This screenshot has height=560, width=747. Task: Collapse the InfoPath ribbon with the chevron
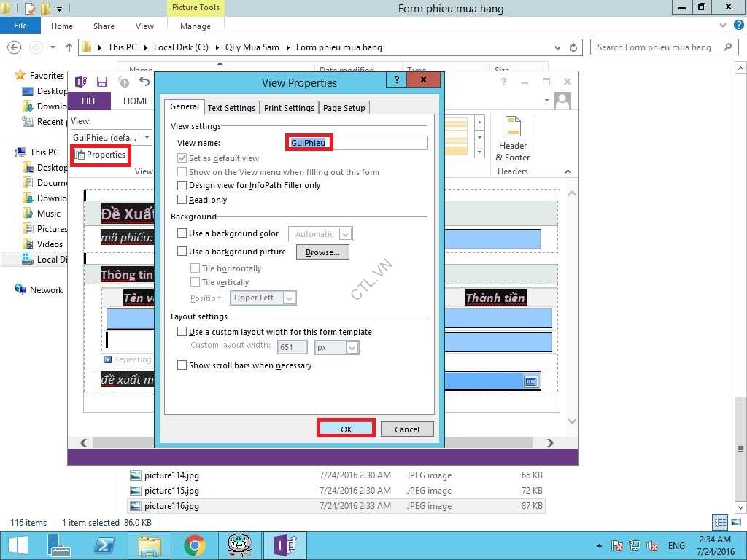pos(568,170)
